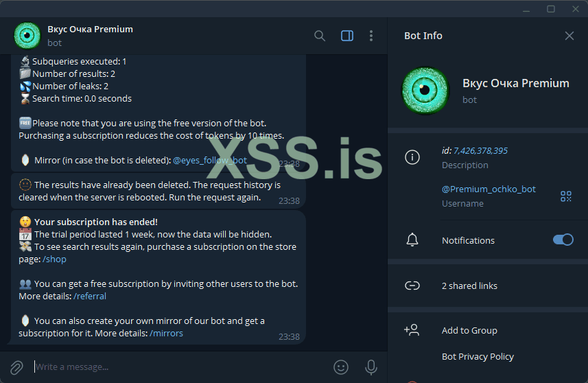Click the "Search time: 0.0 seconds" line
Screen dimensions: 588x383
[x=82, y=99]
